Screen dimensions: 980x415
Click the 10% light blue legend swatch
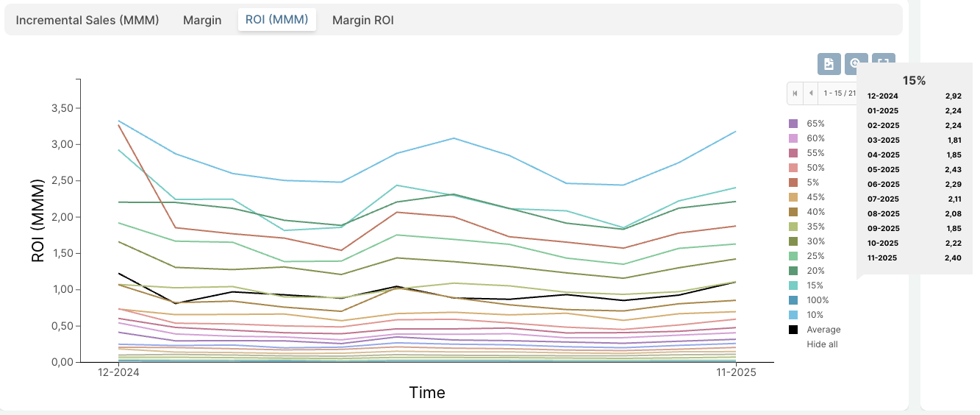coord(793,315)
